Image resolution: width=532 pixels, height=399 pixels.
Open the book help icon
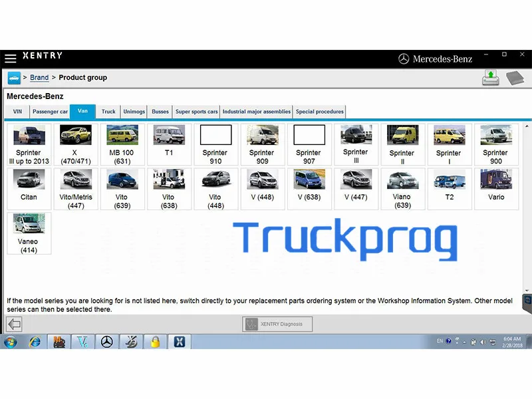tap(515, 78)
